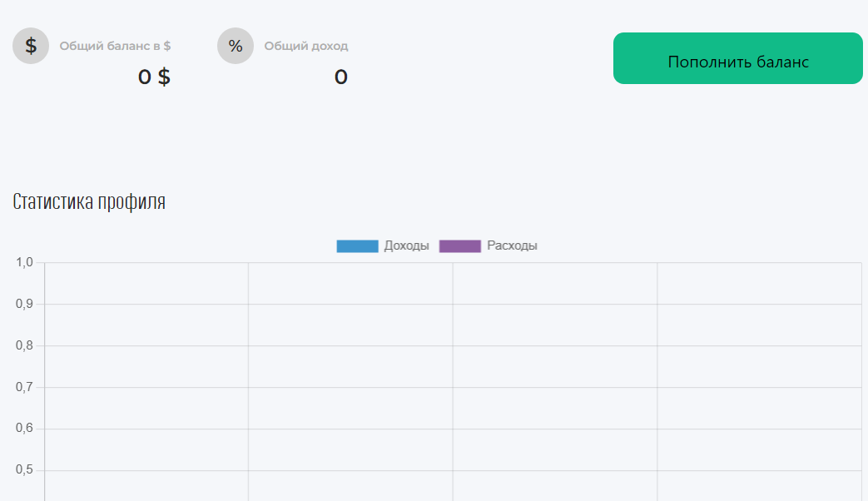The image size is (868, 501).
Task: Click the 0,9 y-axis label
Action: [x=24, y=304]
